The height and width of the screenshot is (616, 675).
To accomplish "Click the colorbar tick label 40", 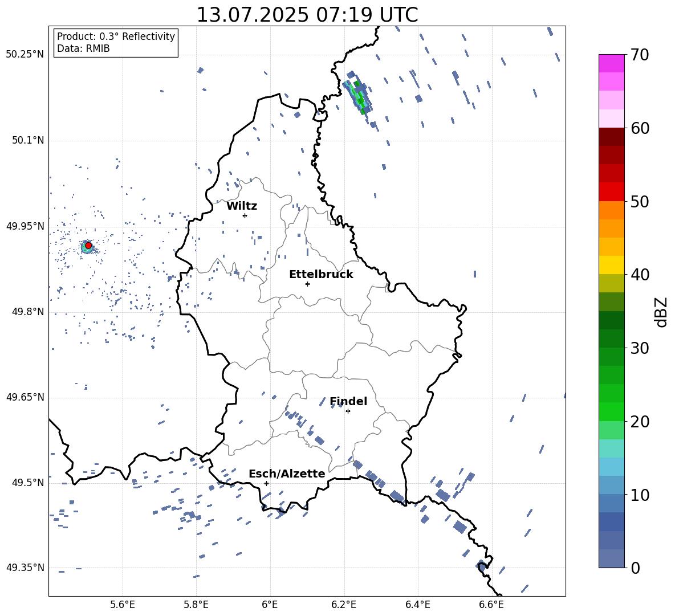I will point(640,275).
